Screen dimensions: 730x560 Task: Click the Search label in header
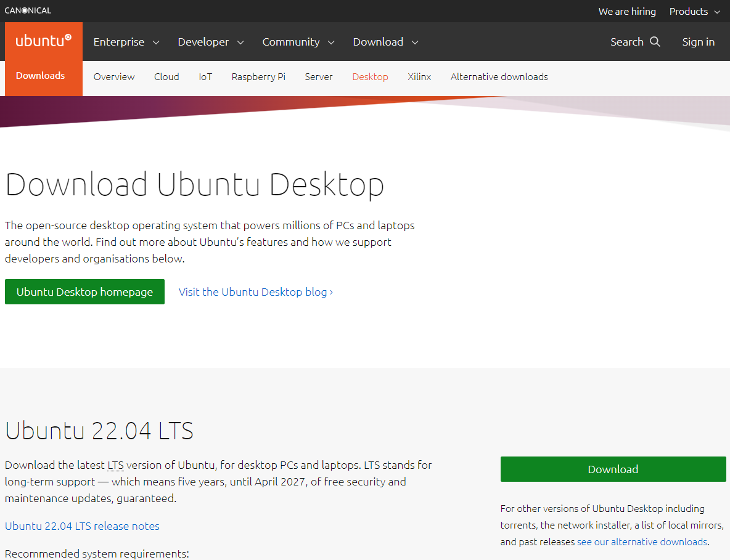[x=626, y=42]
